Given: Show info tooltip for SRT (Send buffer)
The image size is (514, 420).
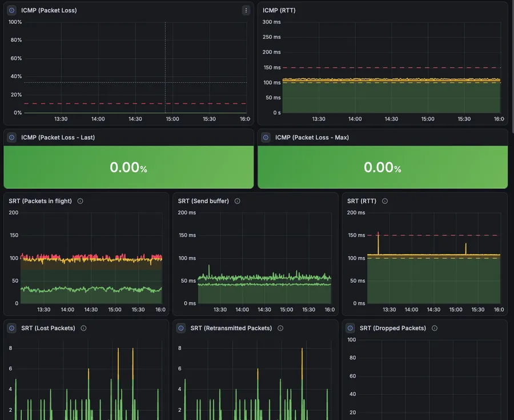Looking at the screenshot, I should click(x=238, y=201).
